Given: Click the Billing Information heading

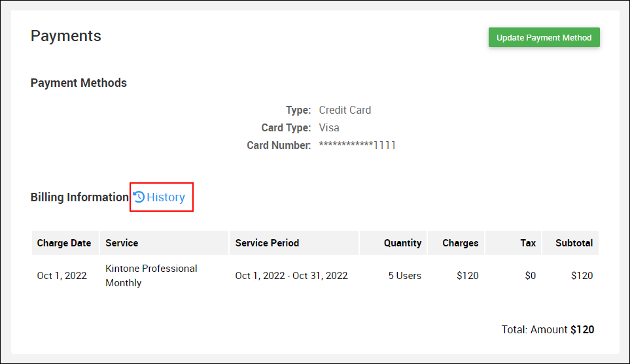Looking at the screenshot, I should 80,197.
